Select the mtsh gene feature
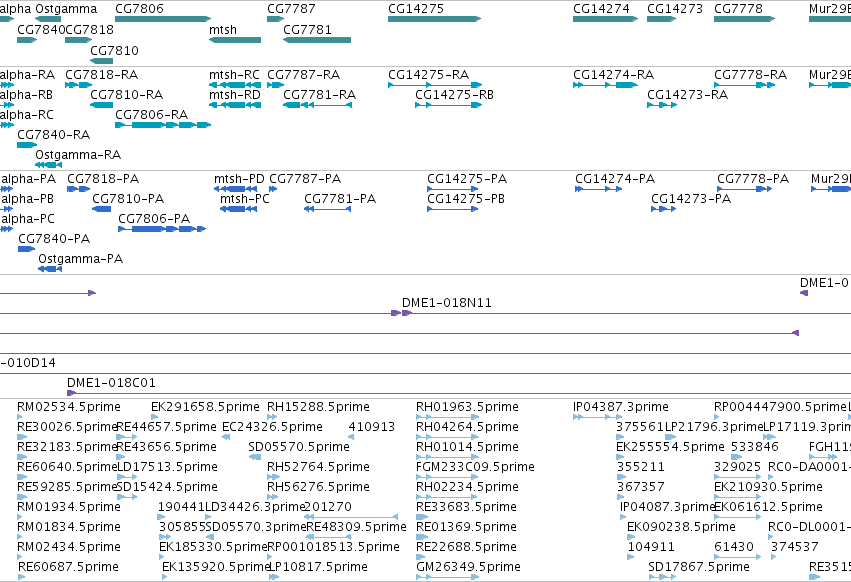 (x=235, y=40)
